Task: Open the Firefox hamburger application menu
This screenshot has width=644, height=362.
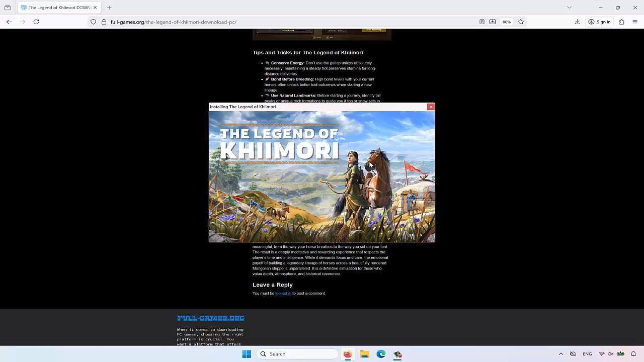Action: point(634,22)
